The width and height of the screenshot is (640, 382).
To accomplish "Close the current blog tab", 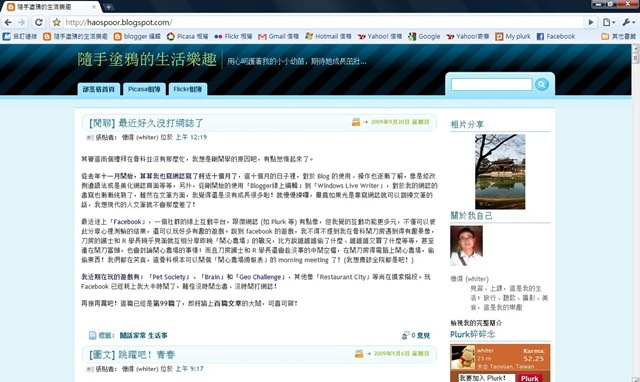I will [94, 7].
